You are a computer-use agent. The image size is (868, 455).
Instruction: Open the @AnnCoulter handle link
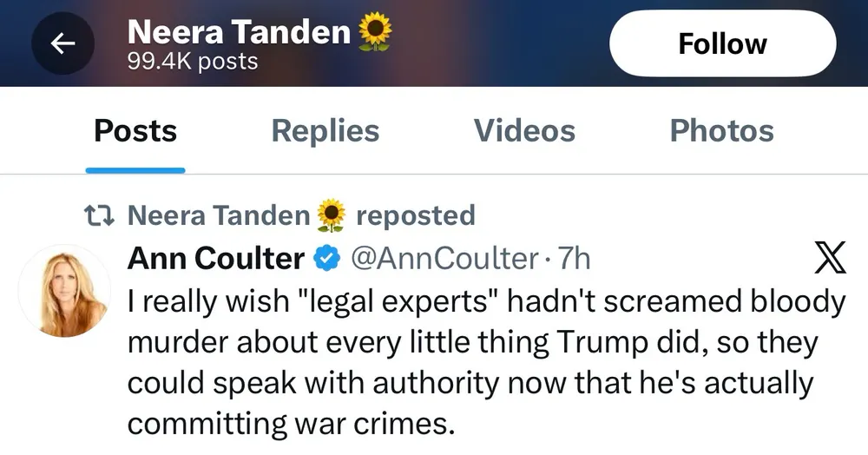tap(444, 258)
